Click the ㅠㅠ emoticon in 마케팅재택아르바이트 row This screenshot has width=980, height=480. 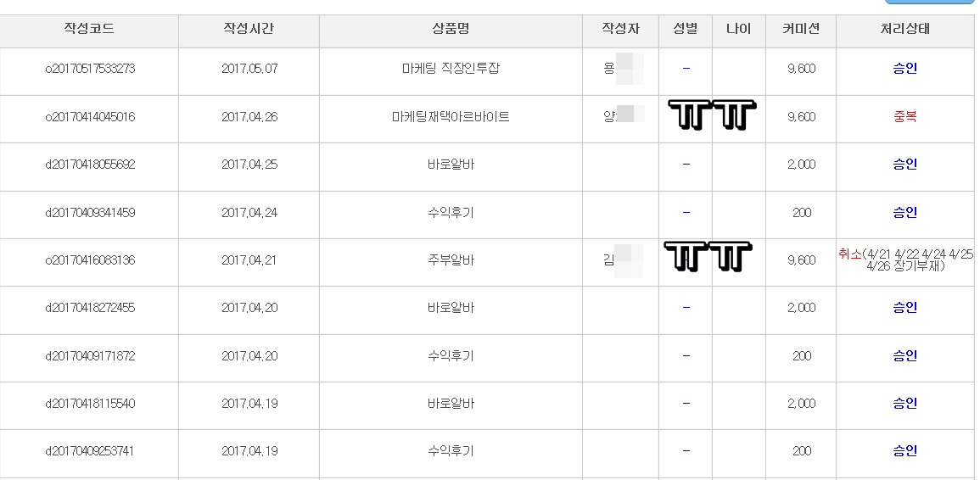point(712,115)
